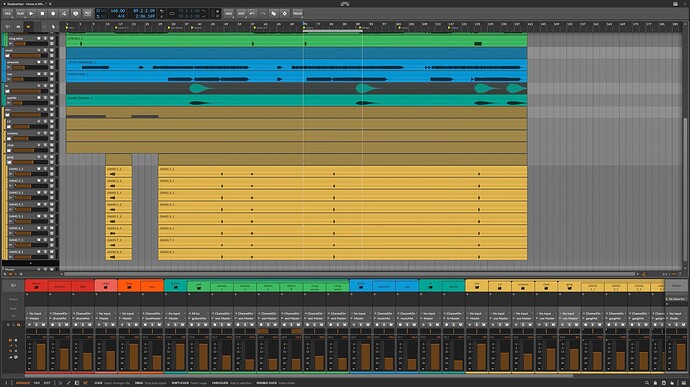
Task: Click the transport Stop button
Action: [x=42, y=14]
